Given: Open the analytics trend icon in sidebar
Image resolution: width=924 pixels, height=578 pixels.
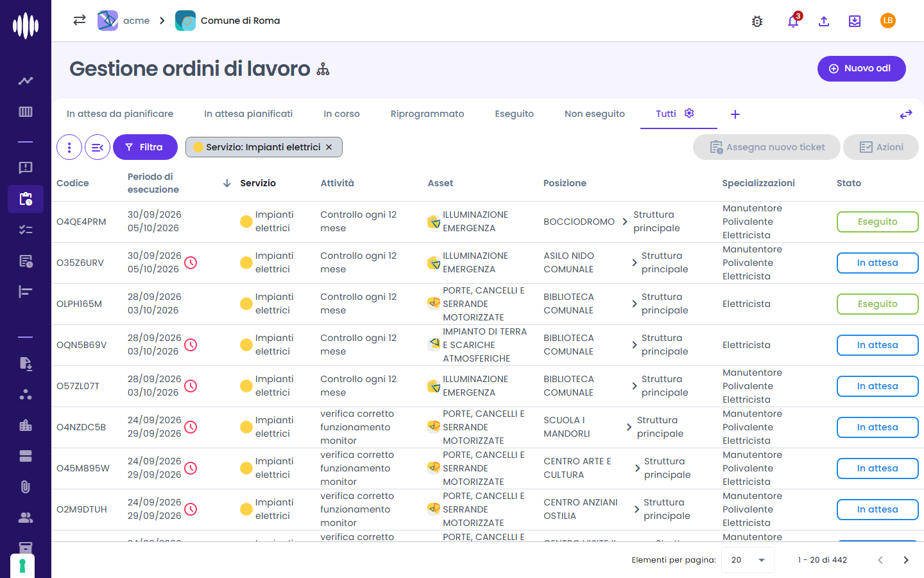Looking at the screenshot, I should click(26, 81).
